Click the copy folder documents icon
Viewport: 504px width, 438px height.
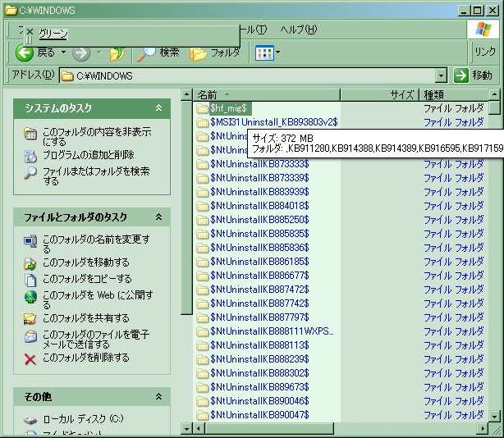tap(30, 280)
